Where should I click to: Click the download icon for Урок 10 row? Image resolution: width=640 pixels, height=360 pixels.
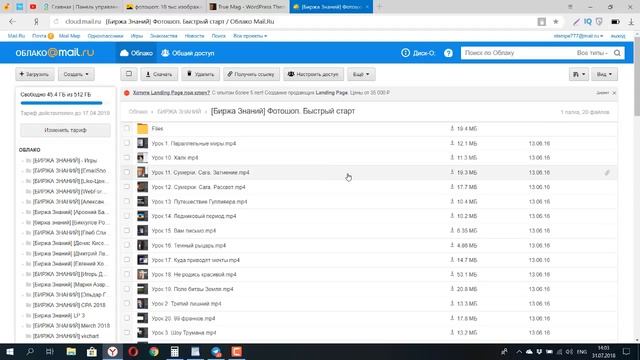tap(452, 158)
